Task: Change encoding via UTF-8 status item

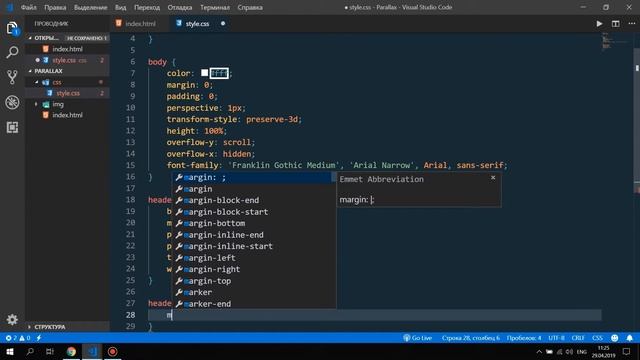Action: (x=556, y=338)
